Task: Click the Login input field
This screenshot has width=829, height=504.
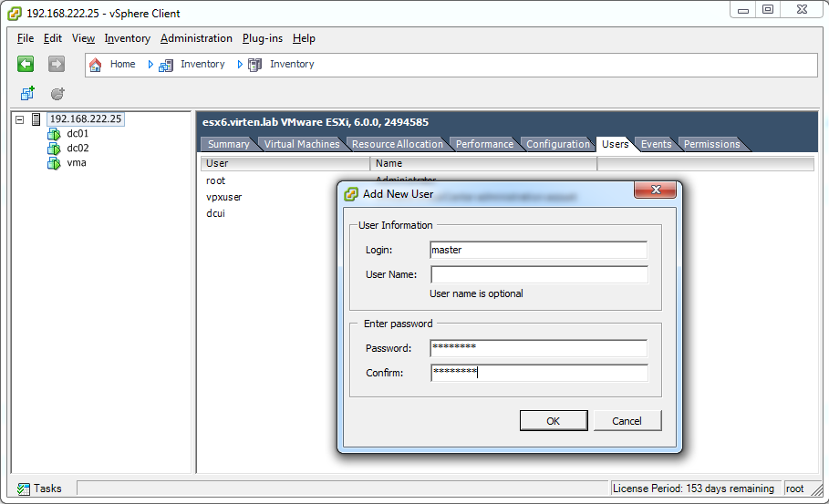Action: pyautogui.click(x=539, y=251)
